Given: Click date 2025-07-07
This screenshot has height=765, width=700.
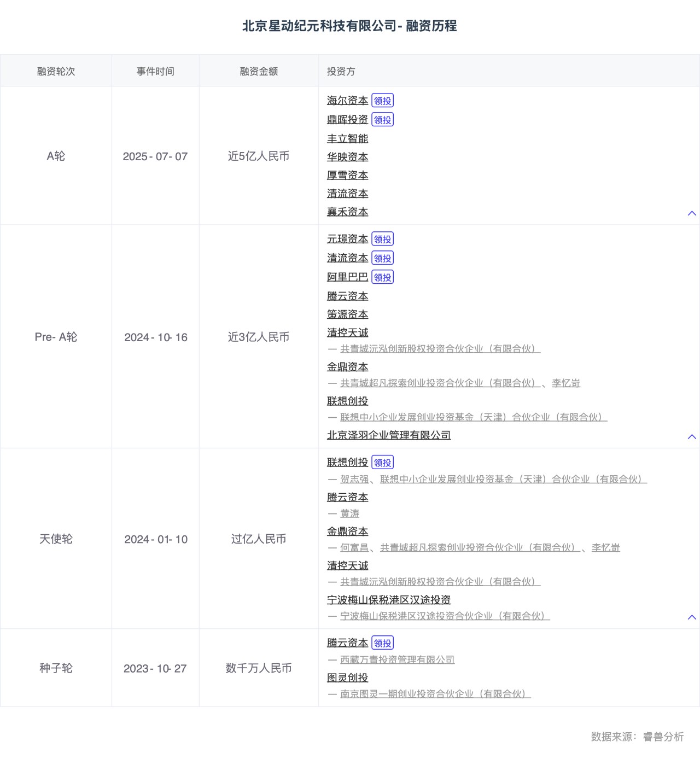Looking at the screenshot, I should click(155, 156).
